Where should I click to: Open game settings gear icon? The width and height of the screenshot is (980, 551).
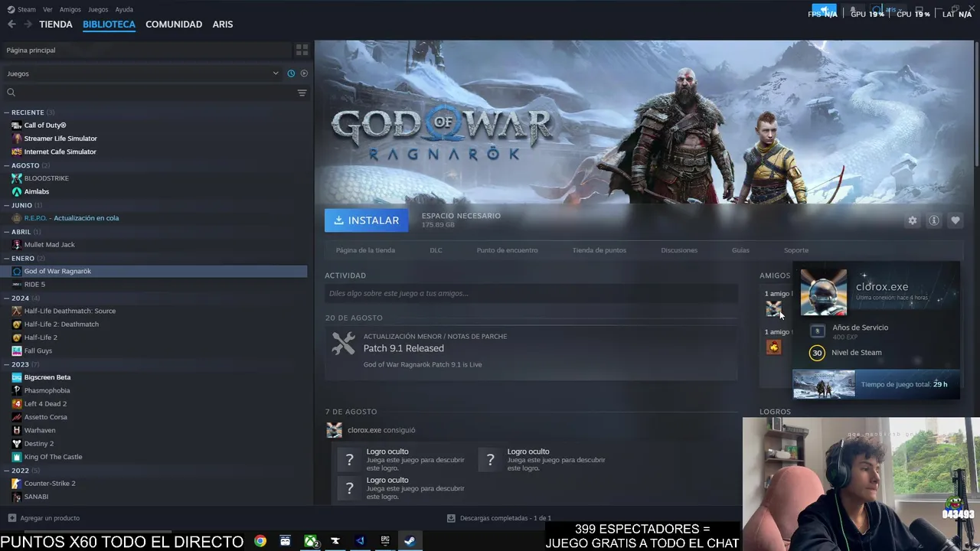tap(912, 220)
